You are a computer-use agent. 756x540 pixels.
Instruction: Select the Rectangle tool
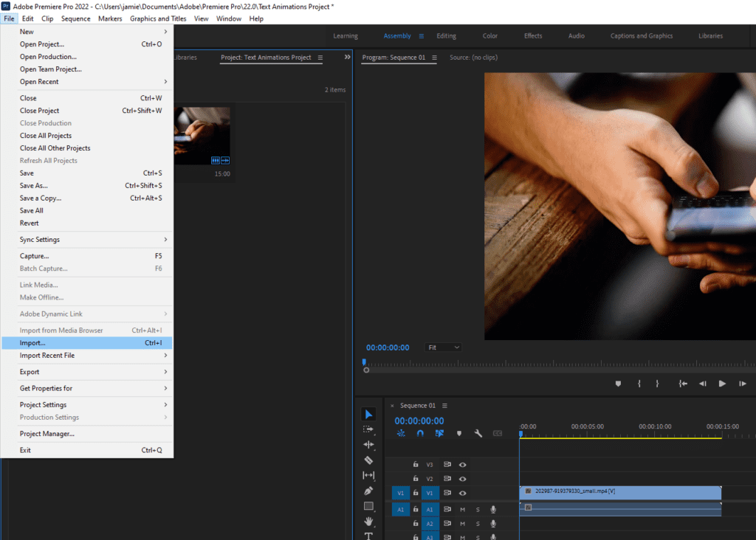point(368,506)
